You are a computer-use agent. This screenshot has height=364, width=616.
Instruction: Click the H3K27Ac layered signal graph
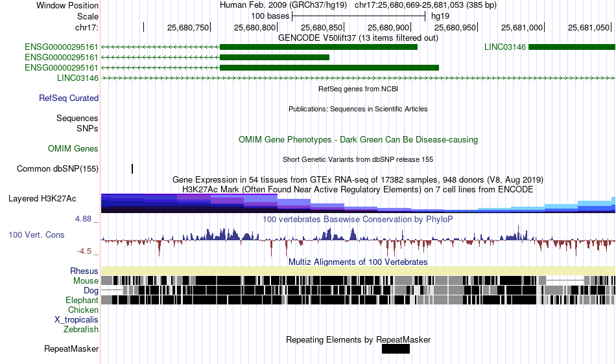point(359,203)
